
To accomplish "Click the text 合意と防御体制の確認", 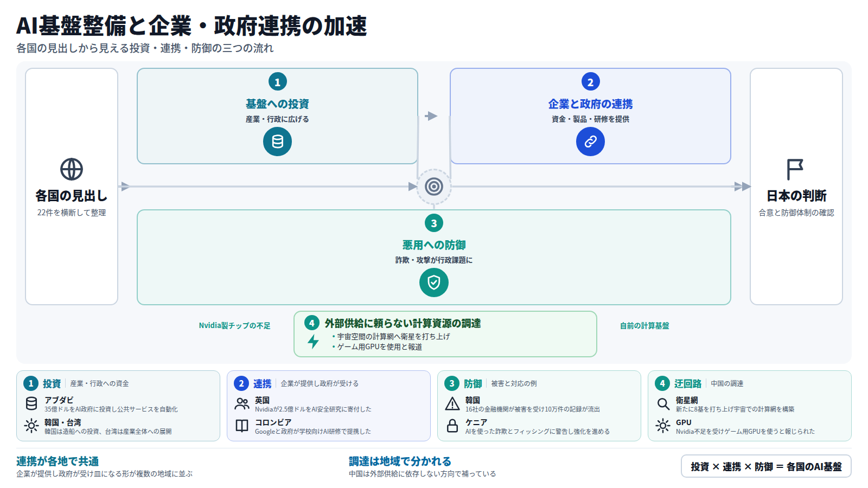I will click(796, 213).
